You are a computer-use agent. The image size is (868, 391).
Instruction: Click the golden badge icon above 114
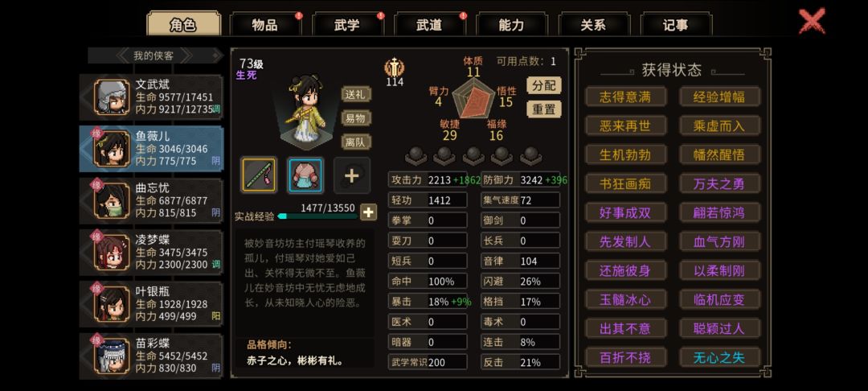click(394, 68)
